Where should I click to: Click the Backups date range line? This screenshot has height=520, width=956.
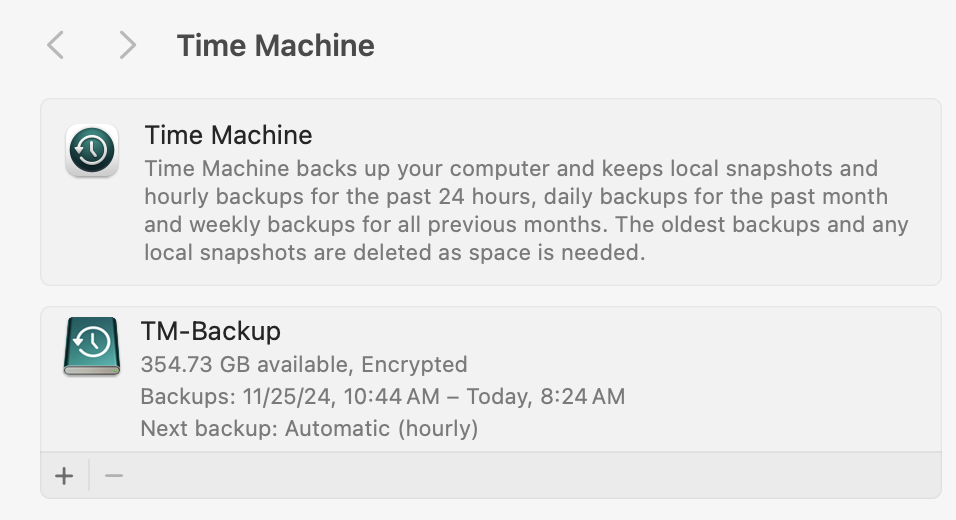tap(382, 396)
